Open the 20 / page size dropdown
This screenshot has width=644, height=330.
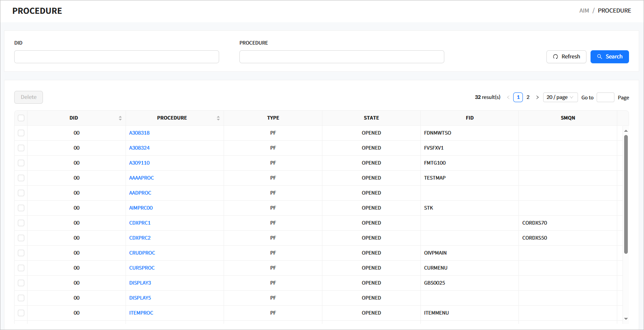560,97
